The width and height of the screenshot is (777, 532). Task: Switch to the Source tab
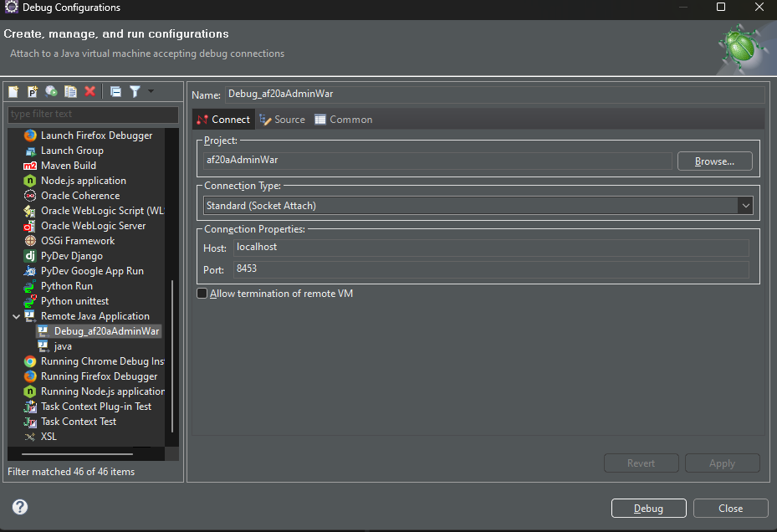[x=282, y=120]
